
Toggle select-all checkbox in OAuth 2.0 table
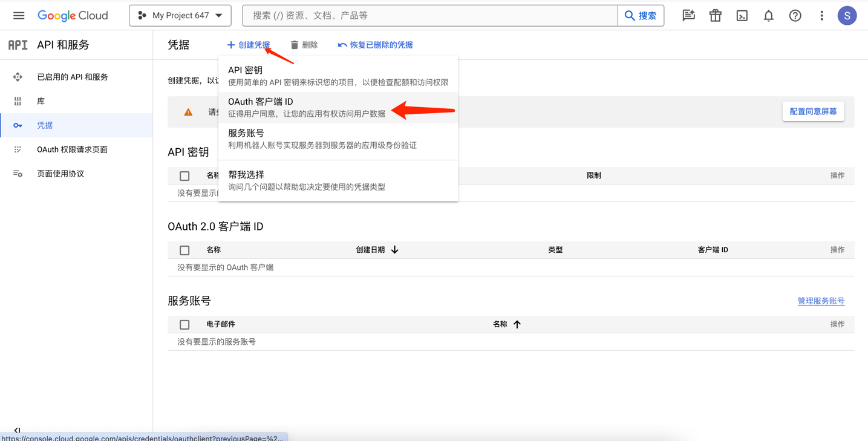point(184,250)
